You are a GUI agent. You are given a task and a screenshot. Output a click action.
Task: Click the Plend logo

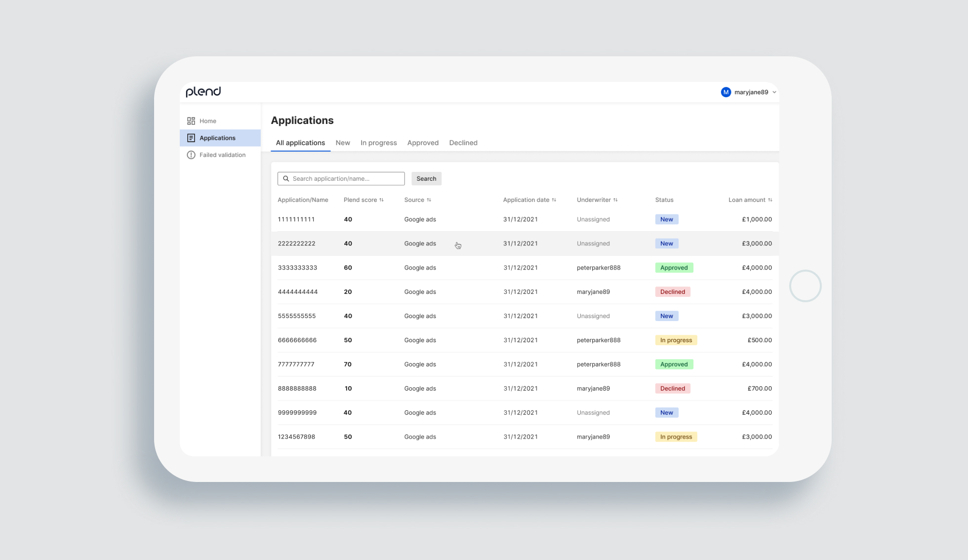pos(203,92)
